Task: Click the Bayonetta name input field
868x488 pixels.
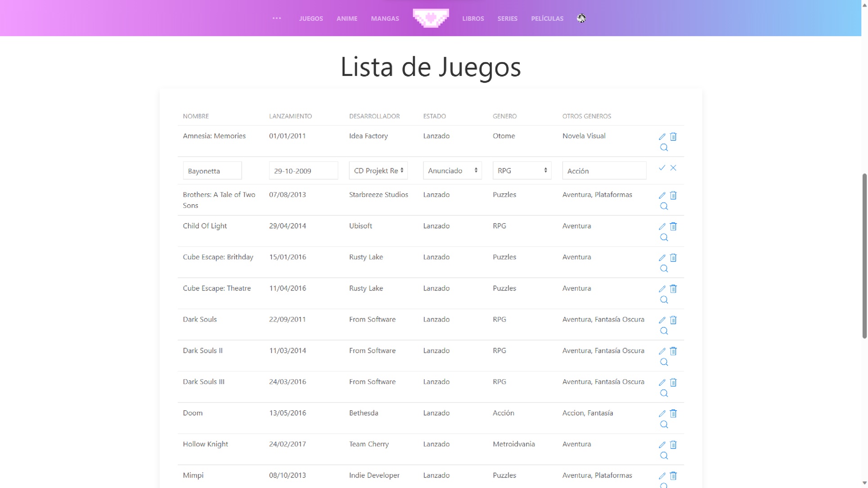Action: (212, 171)
